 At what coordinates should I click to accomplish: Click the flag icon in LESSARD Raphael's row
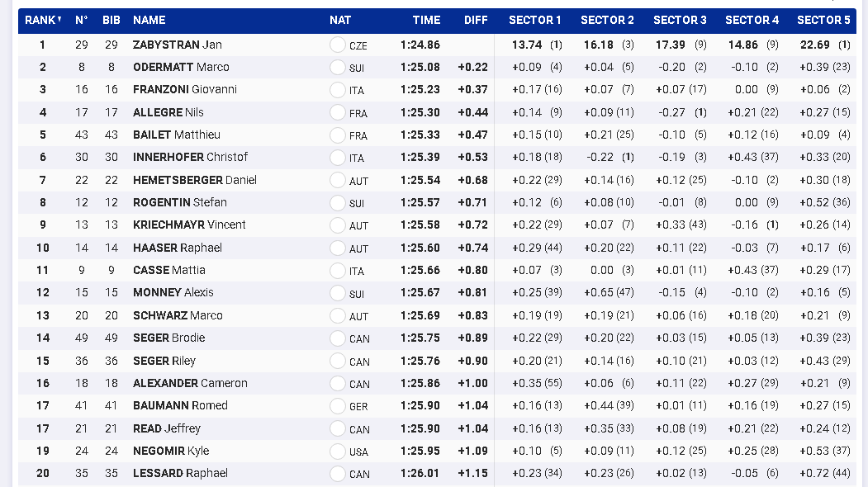pos(337,474)
